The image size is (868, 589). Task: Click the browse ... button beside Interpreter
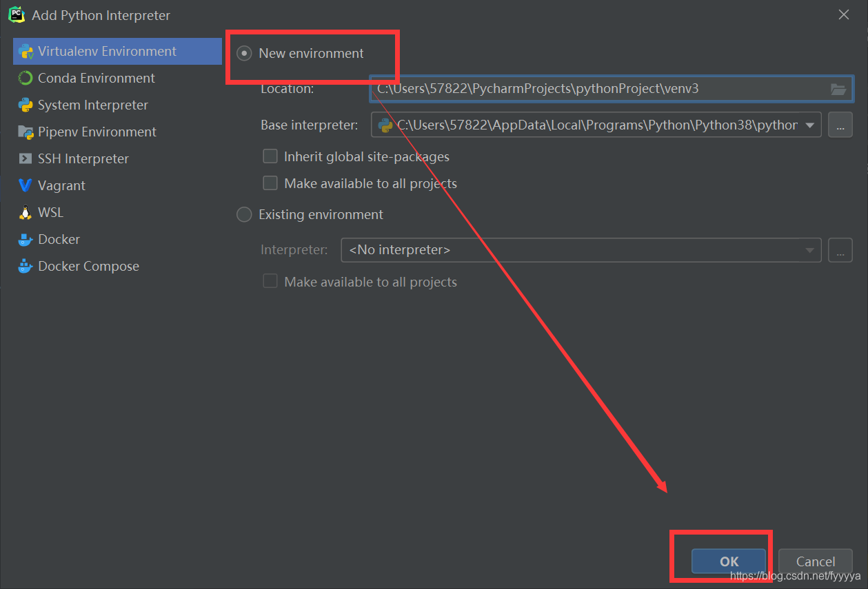tap(840, 250)
